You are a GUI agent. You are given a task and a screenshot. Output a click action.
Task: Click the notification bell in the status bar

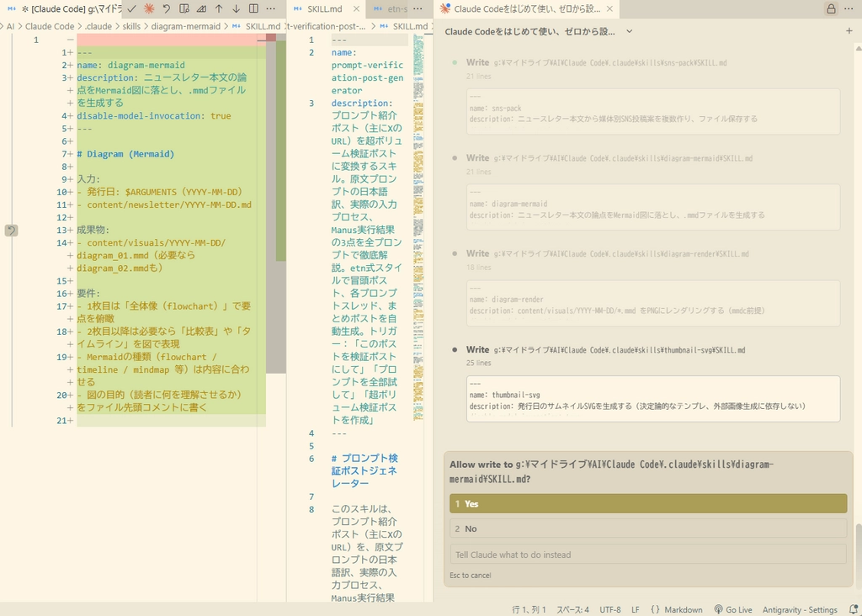pyautogui.click(x=854, y=609)
